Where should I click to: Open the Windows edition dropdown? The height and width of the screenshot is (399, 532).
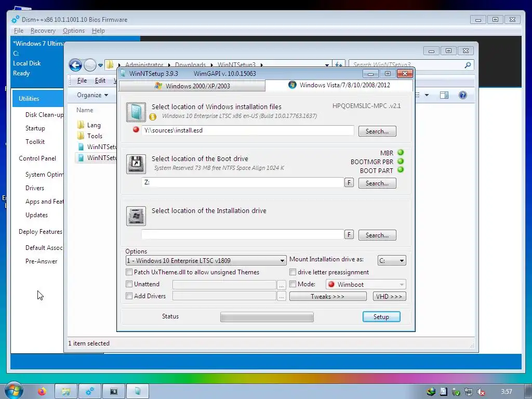[206, 261]
